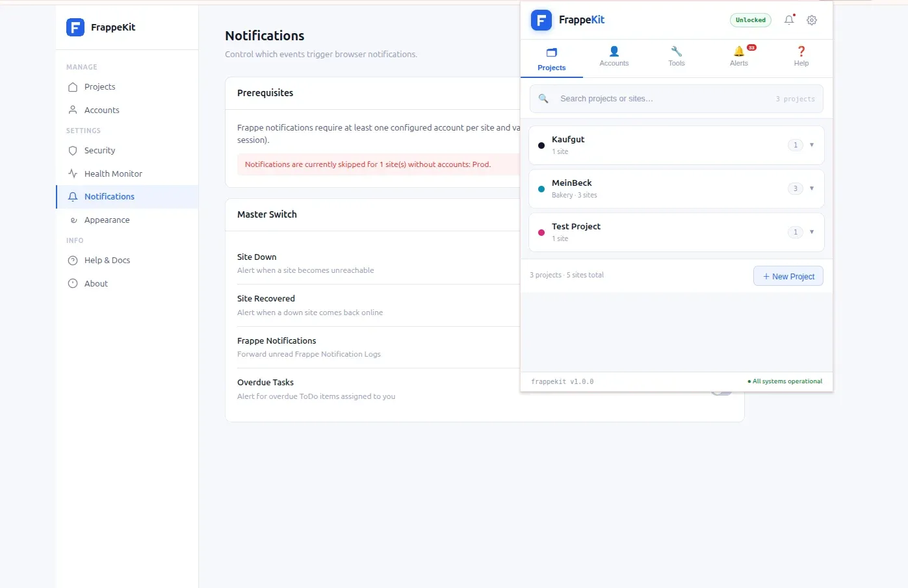Click the Site Down setting label
Screen dimensions: 908x588
[x=257, y=257]
